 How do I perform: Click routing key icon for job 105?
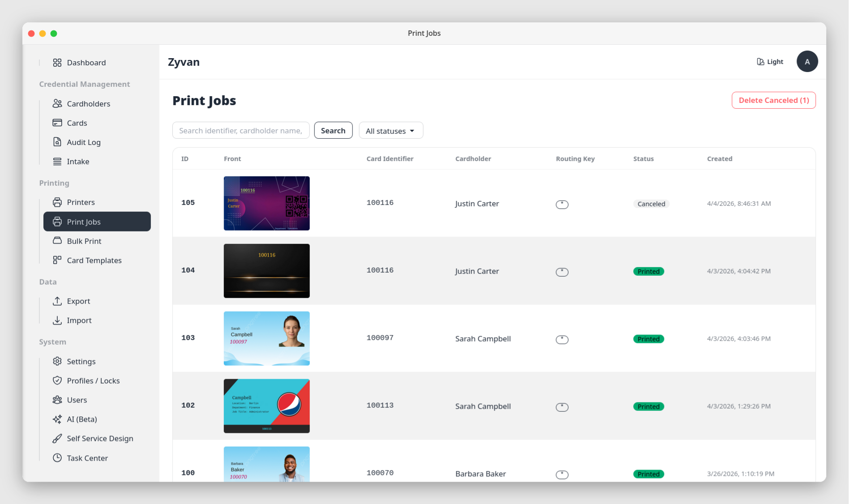pos(562,205)
